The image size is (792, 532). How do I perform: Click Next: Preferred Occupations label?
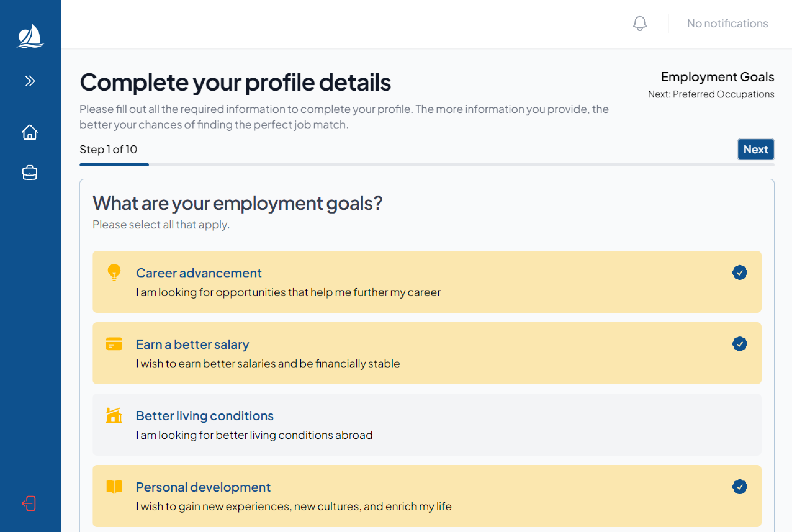(x=711, y=94)
